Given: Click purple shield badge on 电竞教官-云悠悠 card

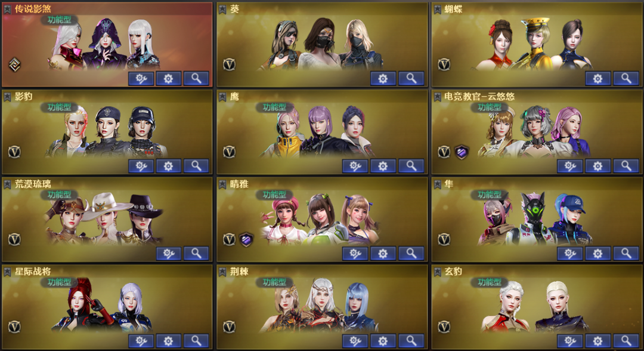Looking at the screenshot, I should (461, 152).
